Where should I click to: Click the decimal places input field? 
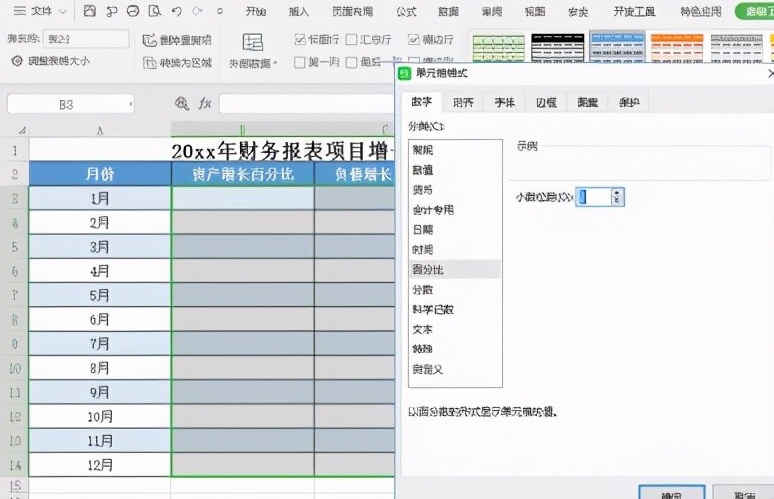[x=593, y=197]
